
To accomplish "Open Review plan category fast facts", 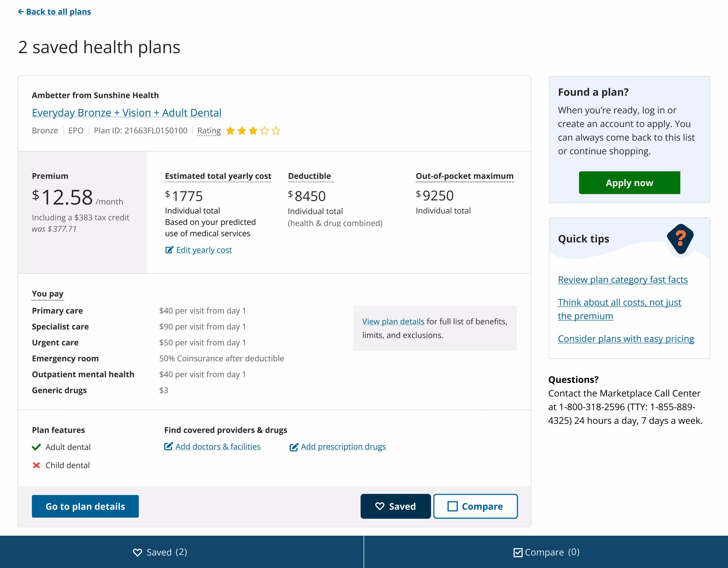I will pyautogui.click(x=623, y=279).
